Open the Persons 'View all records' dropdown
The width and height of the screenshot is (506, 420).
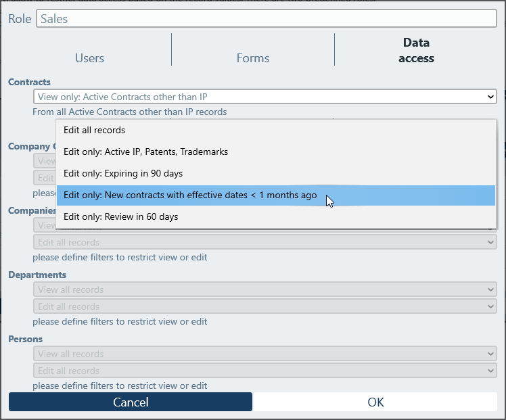264,354
